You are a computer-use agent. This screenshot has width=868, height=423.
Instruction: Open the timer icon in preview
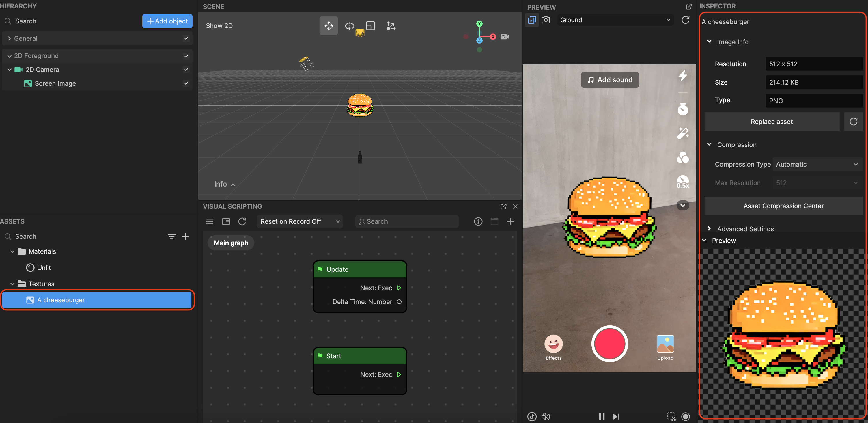[683, 109]
